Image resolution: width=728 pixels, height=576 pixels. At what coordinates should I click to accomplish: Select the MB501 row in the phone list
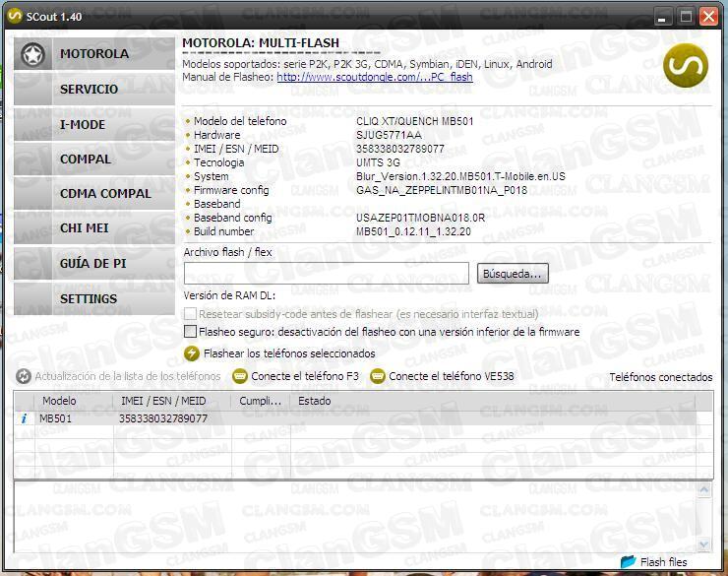(x=356, y=418)
